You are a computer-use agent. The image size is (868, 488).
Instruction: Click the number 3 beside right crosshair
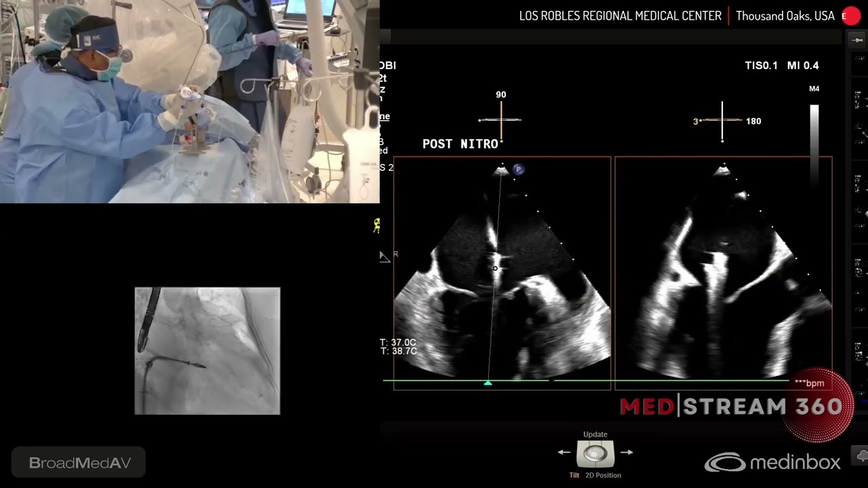point(695,121)
